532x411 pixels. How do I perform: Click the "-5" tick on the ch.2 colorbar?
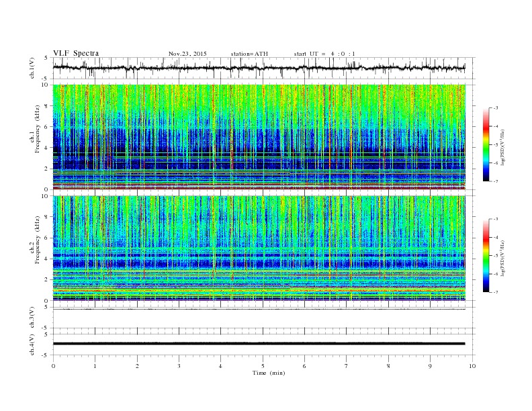click(x=496, y=256)
